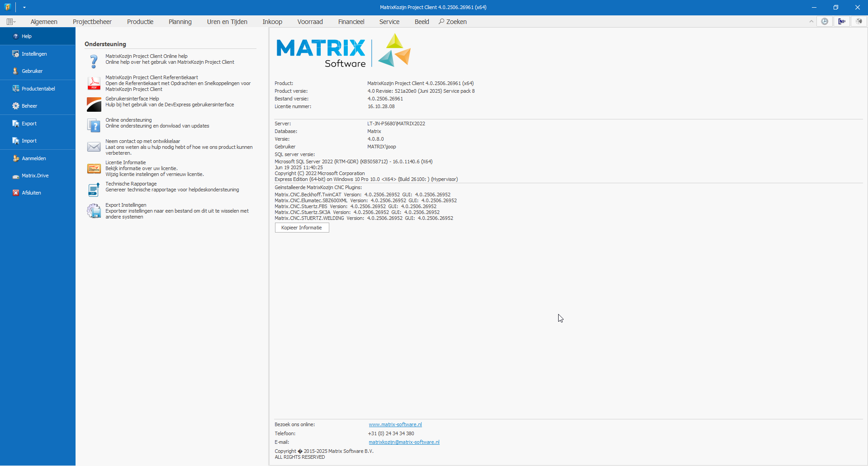
Task: Select Instellingen in the left sidebar
Action: (x=34, y=54)
